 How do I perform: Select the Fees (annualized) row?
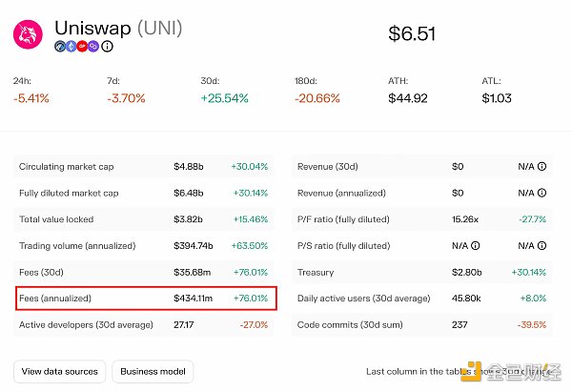(145, 299)
